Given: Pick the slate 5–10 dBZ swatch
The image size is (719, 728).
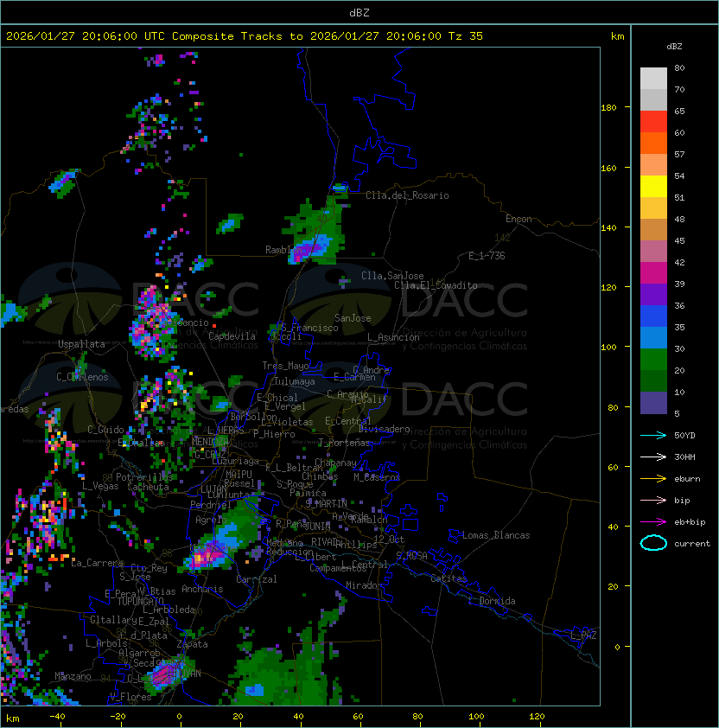Looking at the screenshot, I should click(653, 403).
